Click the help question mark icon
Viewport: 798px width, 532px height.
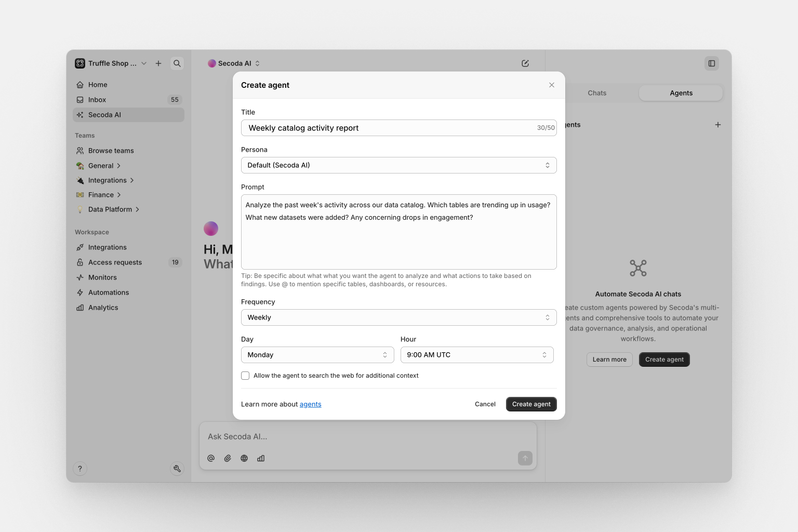(x=80, y=469)
